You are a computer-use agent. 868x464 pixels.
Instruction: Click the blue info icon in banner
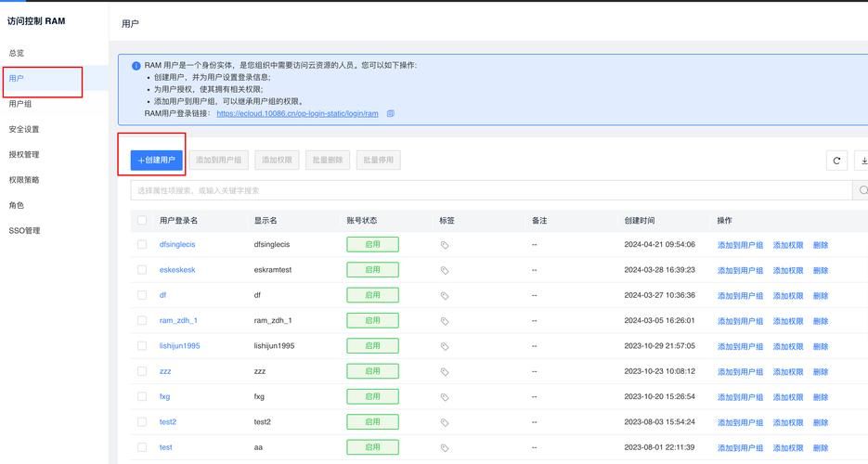tap(136, 66)
